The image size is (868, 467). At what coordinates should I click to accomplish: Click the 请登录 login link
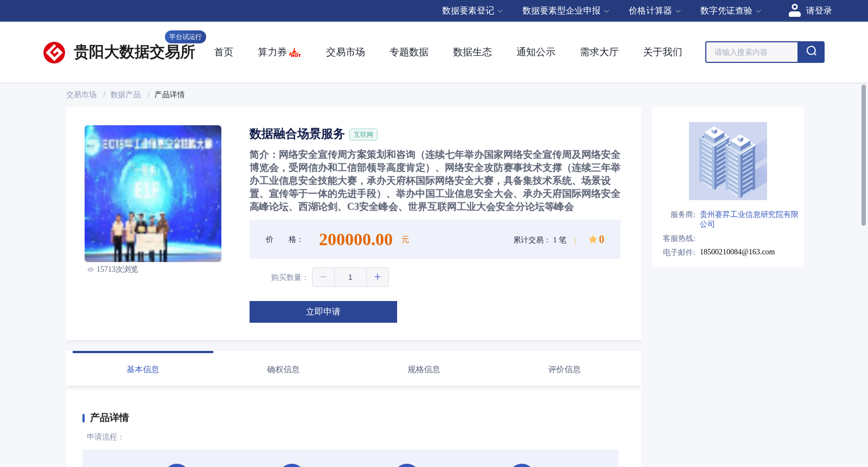coord(819,11)
